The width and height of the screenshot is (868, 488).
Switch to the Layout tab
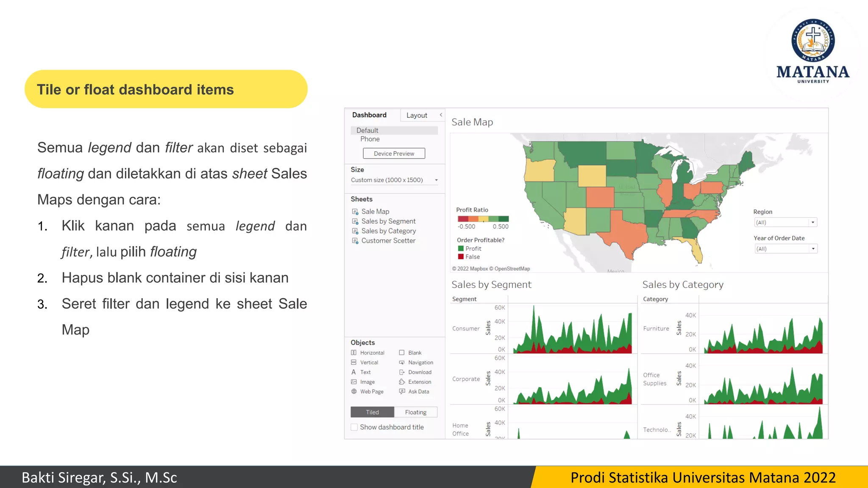coord(417,115)
